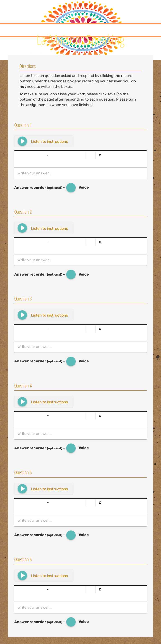The height and width of the screenshot is (644, 161).
Task: Click the play icon for Question 3 instructions
Action: (x=22, y=315)
